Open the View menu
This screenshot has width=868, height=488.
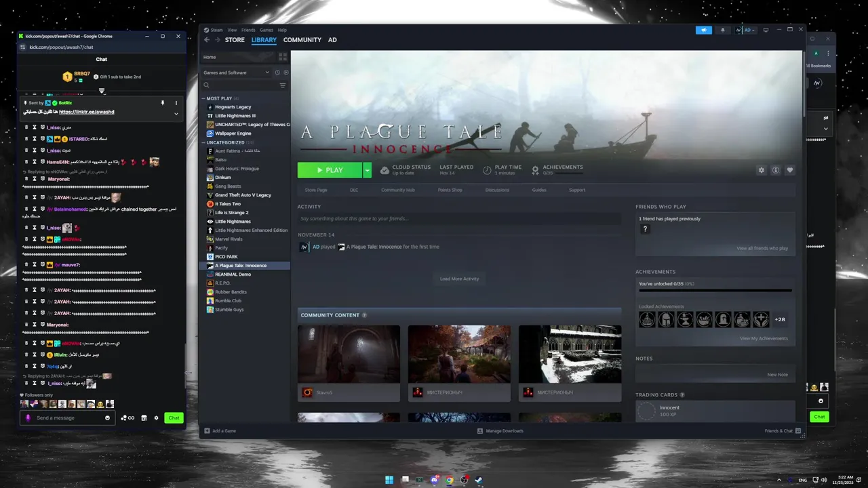point(232,30)
